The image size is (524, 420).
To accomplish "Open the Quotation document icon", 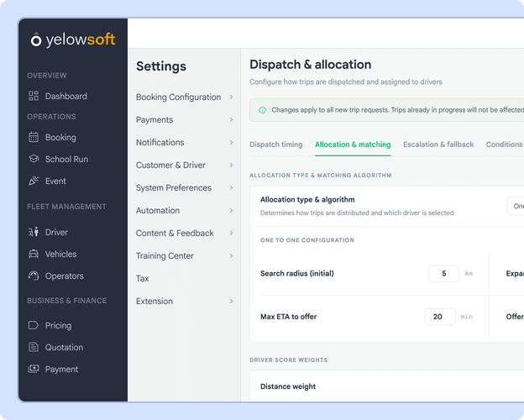I will pyautogui.click(x=34, y=347).
